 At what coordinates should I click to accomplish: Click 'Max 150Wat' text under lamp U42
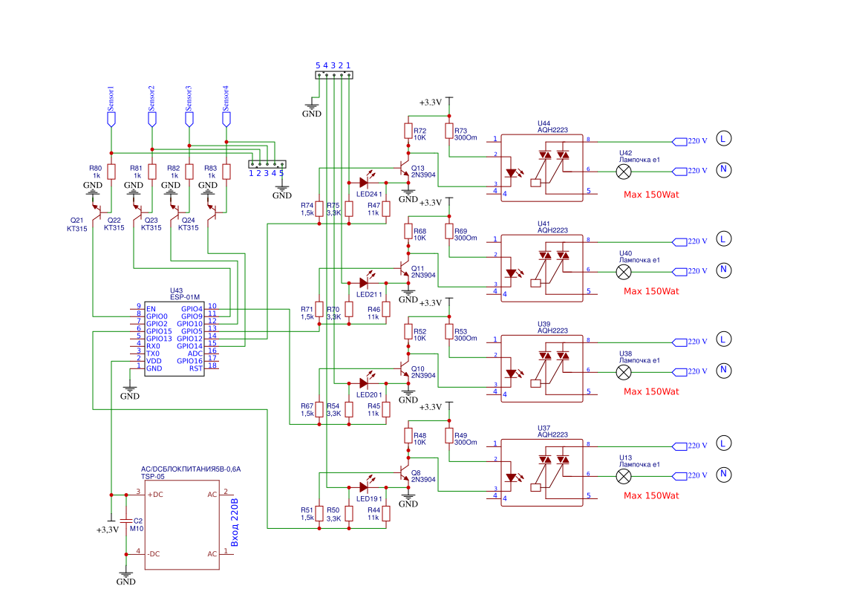651,195
